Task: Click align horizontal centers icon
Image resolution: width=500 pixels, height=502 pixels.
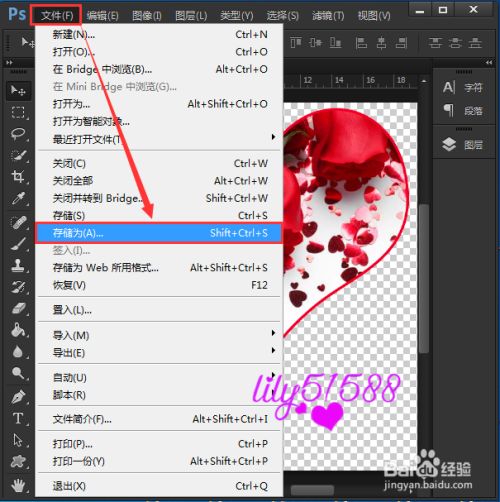Action: pyautogui.click(x=381, y=43)
